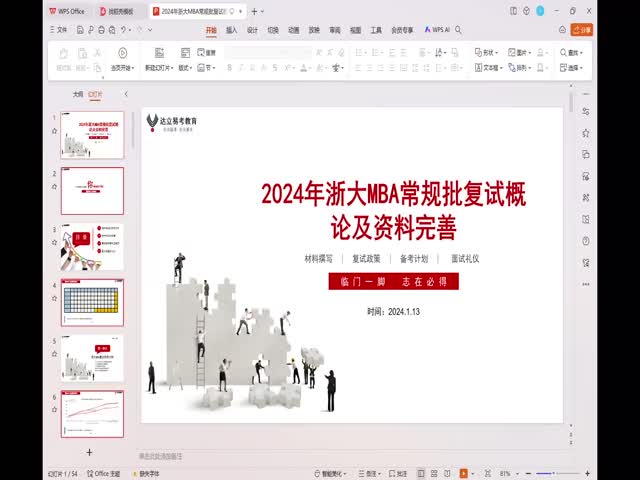Switch to the 工具 ribbon tab
This screenshot has width=640, height=480.
376,30
